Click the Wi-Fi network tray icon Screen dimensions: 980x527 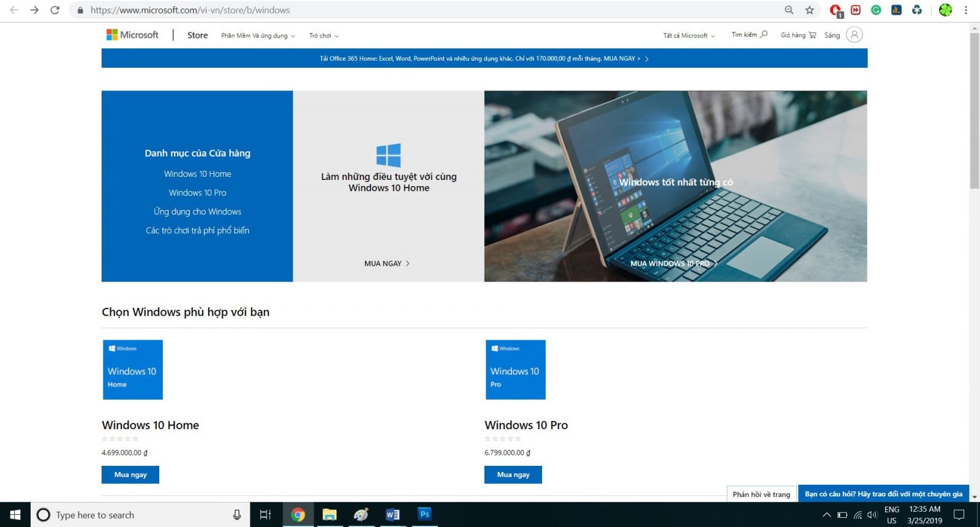point(858,515)
